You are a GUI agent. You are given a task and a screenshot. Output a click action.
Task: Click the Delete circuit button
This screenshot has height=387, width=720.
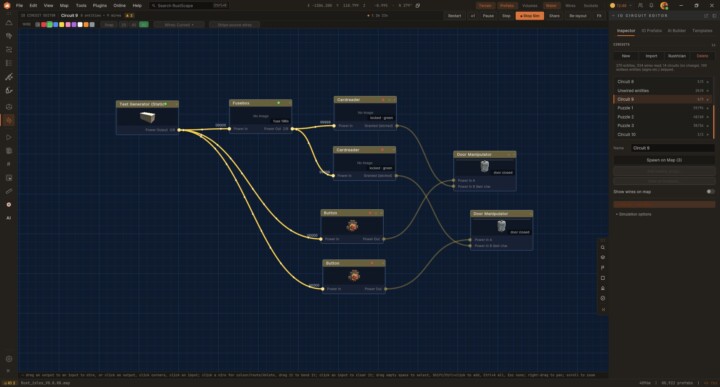coord(703,56)
